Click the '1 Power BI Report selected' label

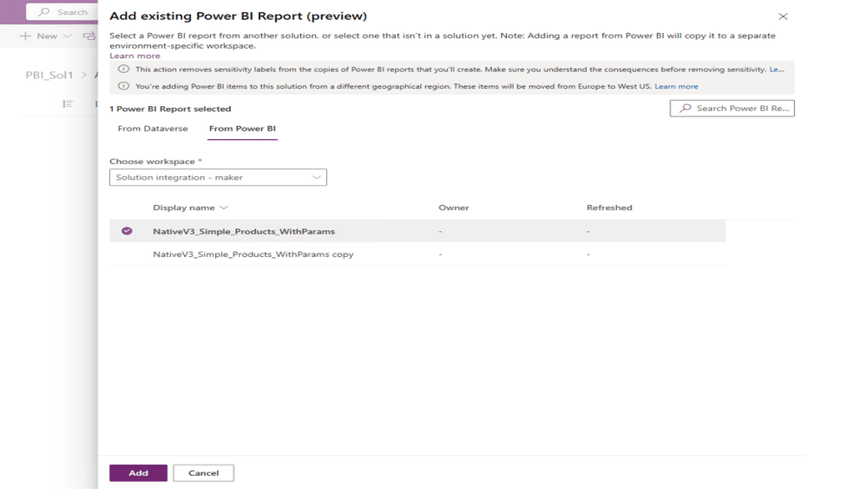170,109
